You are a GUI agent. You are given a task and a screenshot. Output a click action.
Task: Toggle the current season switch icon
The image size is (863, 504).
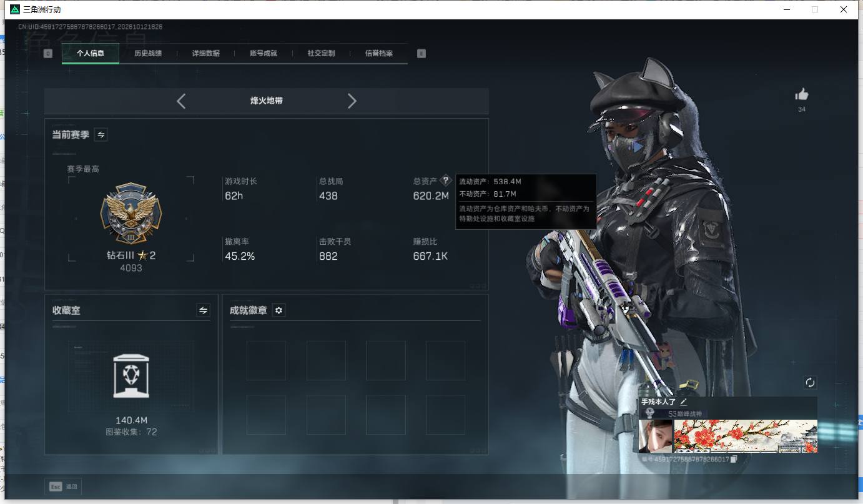coord(101,134)
